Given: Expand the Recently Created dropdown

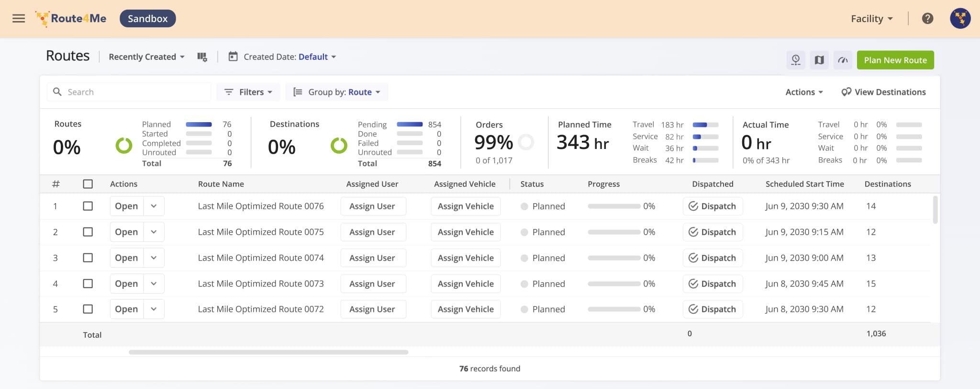Looking at the screenshot, I should click(146, 57).
